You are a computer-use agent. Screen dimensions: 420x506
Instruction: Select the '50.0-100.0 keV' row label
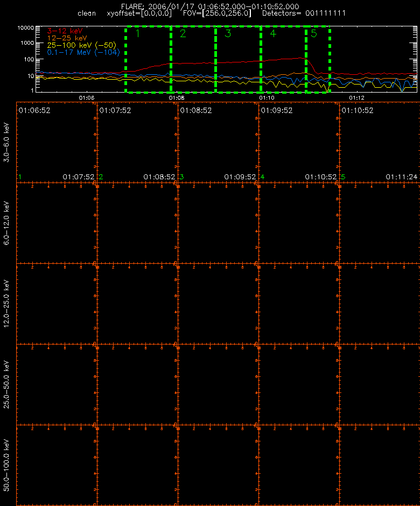(x=6, y=465)
